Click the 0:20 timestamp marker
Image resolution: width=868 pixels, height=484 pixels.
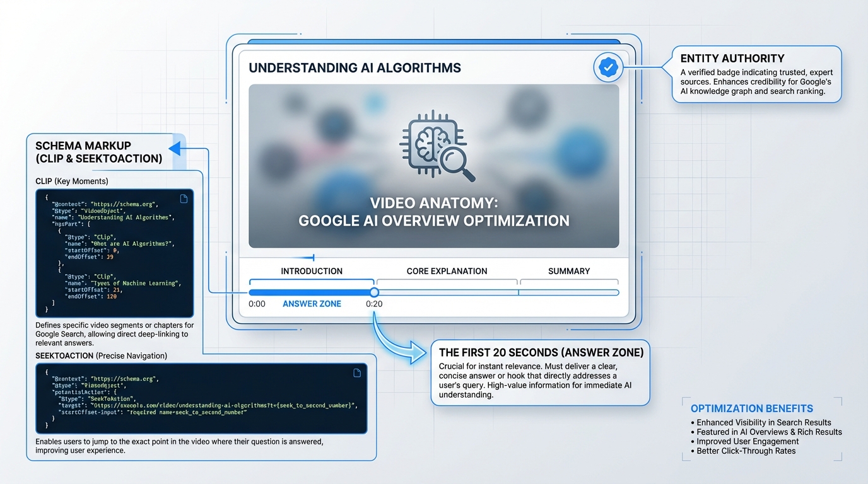click(373, 303)
